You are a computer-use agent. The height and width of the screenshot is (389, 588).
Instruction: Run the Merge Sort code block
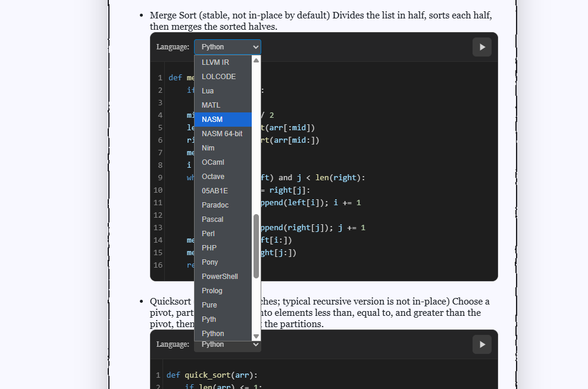pos(482,47)
